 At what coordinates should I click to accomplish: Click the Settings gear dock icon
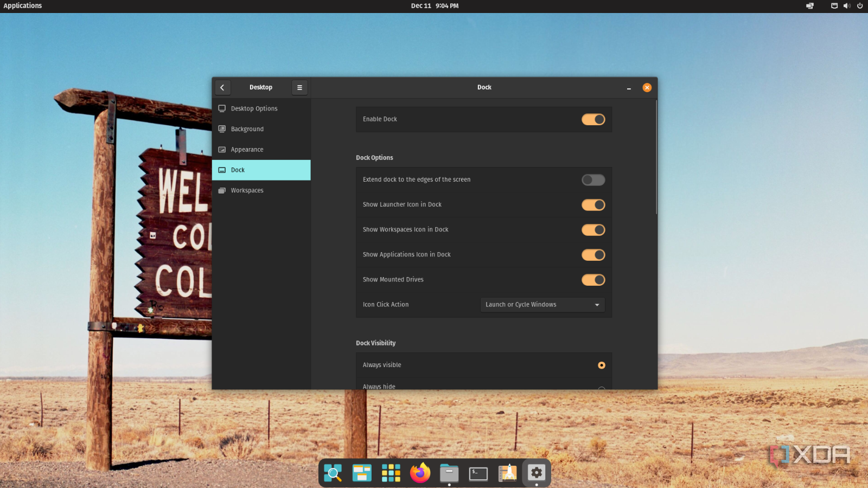[537, 473]
